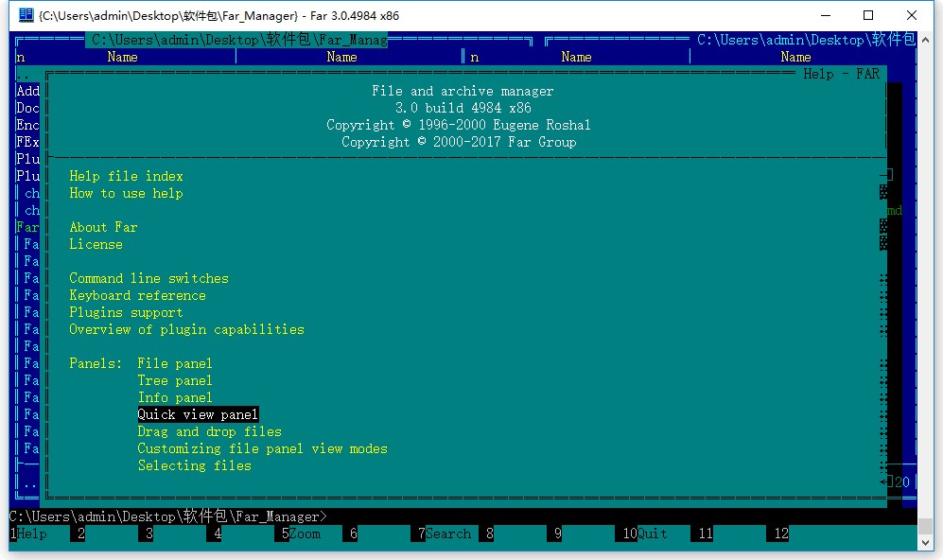Open the About Far topic
The image size is (943, 560).
pyautogui.click(x=103, y=227)
